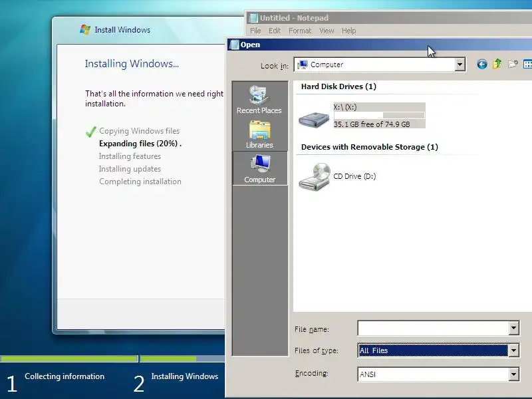The height and width of the screenshot is (399, 532).
Task: Open Recent Places in sidebar
Action: 259,100
